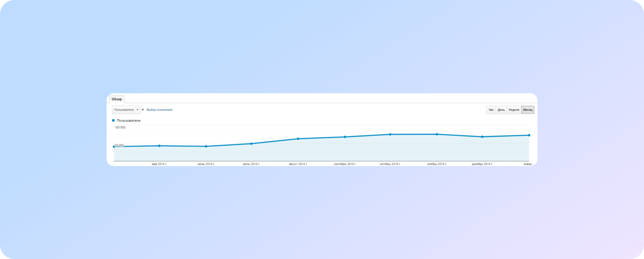Click the сентябрь 2018 data point

345,137
